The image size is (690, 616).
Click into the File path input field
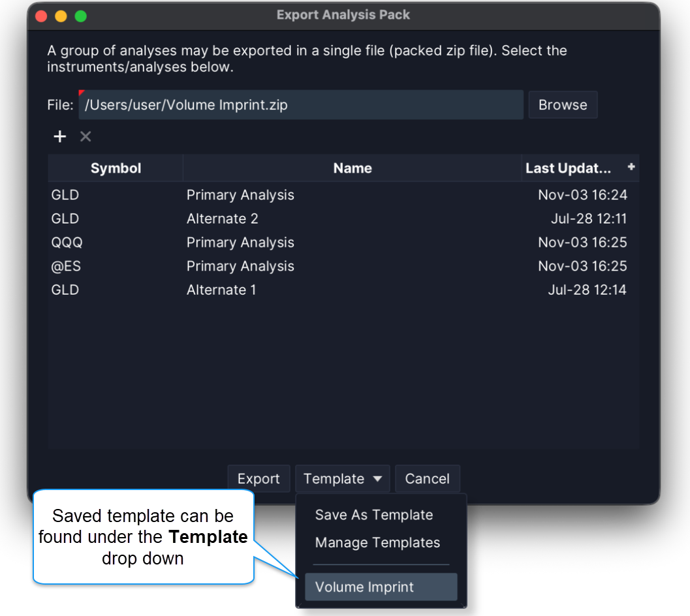[x=300, y=104]
